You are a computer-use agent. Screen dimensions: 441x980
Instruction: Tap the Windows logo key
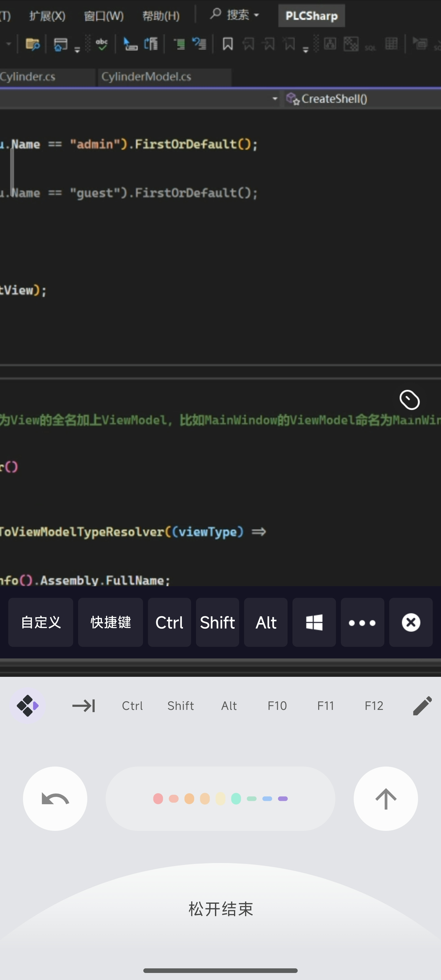(314, 622)
